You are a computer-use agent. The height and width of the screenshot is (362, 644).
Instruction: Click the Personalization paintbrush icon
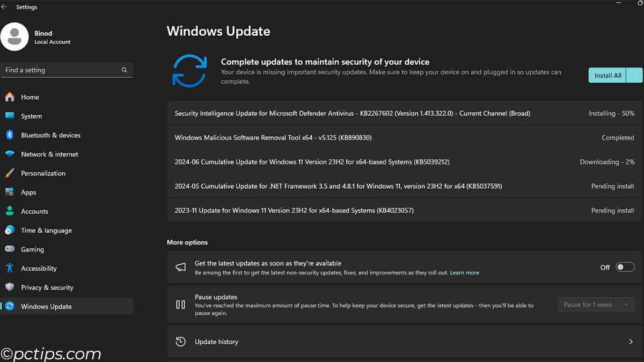pos(10,173)
